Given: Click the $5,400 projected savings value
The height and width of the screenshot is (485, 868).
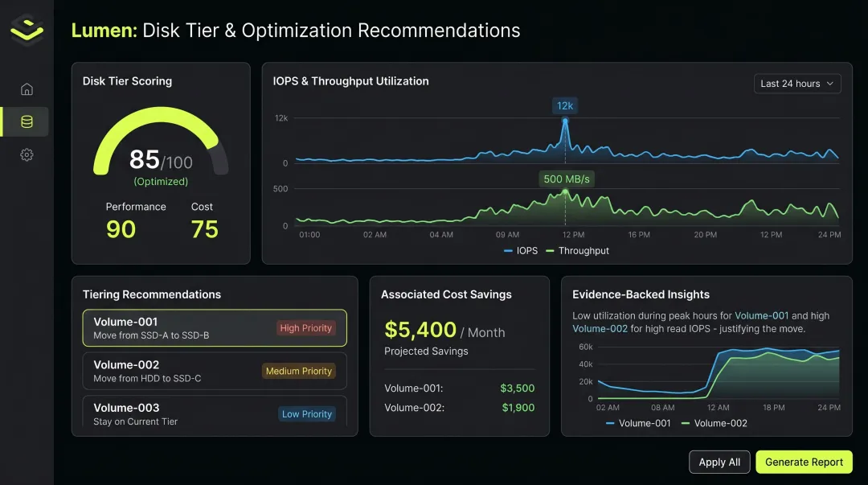Looking at the screenshot, I should [x=420, y=330].
